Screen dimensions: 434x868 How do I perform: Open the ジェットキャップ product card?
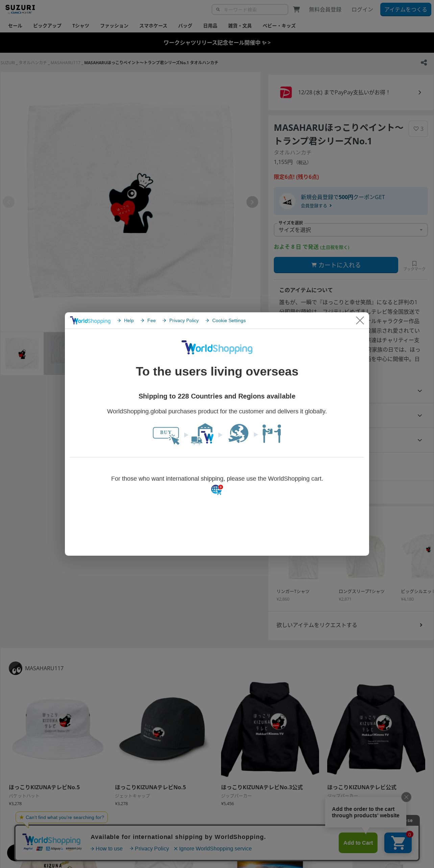[x=164, y=744]
